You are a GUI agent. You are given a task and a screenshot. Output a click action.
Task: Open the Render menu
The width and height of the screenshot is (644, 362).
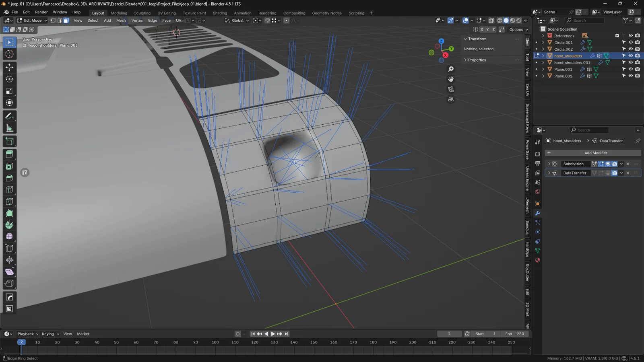(x=41, y=12)
